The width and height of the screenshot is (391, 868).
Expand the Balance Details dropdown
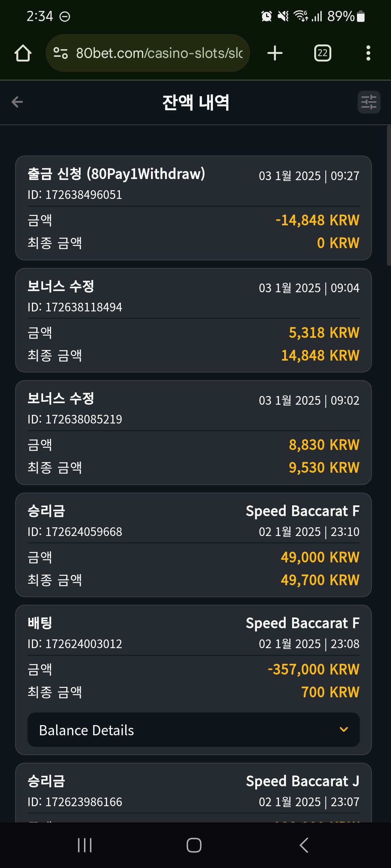pyautogui.click(x=194, y=730)
